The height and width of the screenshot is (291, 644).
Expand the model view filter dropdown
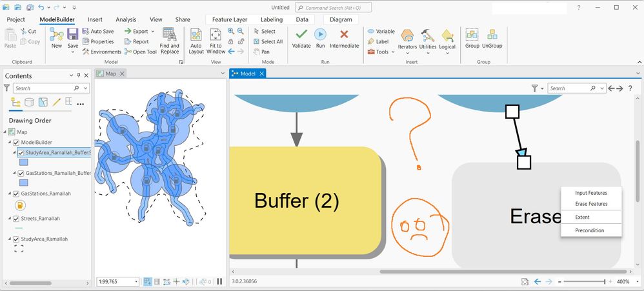pyautogui.click(x=543, y=88)
